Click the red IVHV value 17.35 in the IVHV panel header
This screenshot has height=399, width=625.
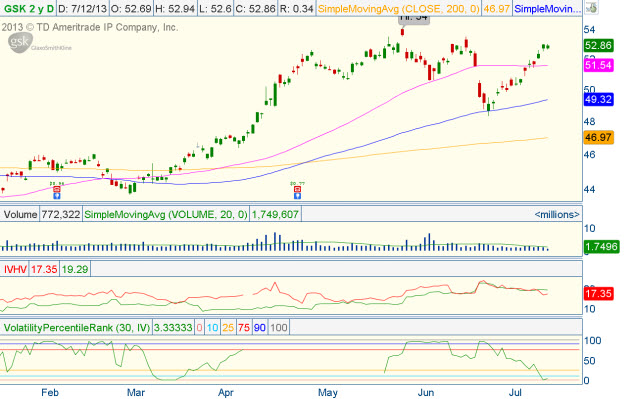pos(44,269)
